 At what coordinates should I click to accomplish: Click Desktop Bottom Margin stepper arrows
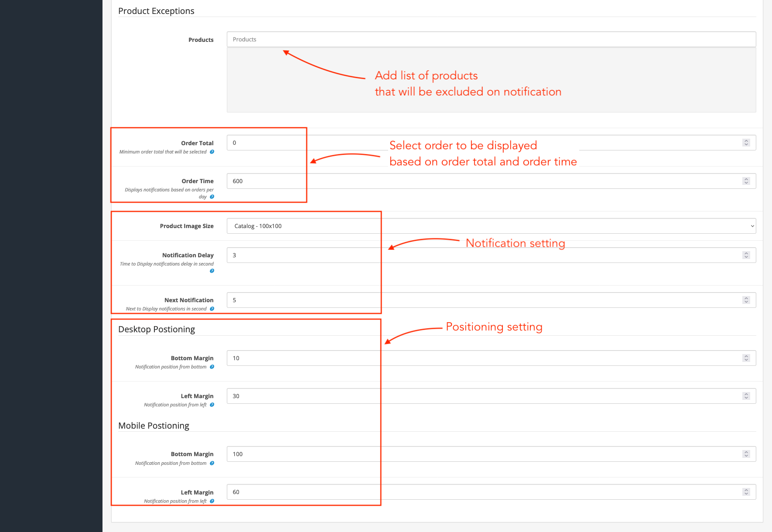(x=746, y=358)
